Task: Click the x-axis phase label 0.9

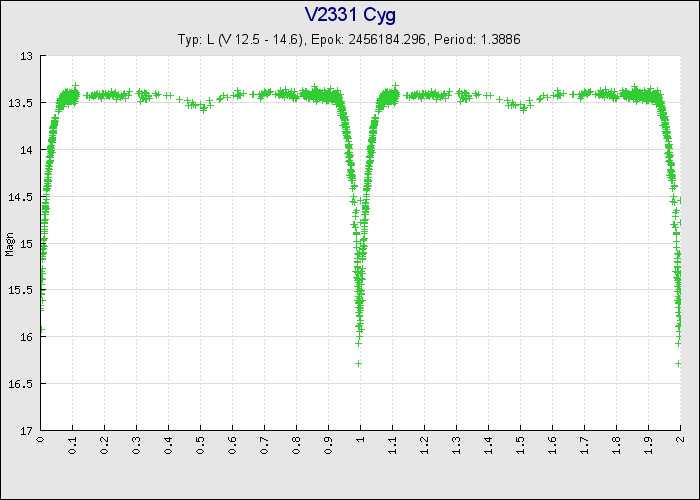Action: tap(329, 445)
